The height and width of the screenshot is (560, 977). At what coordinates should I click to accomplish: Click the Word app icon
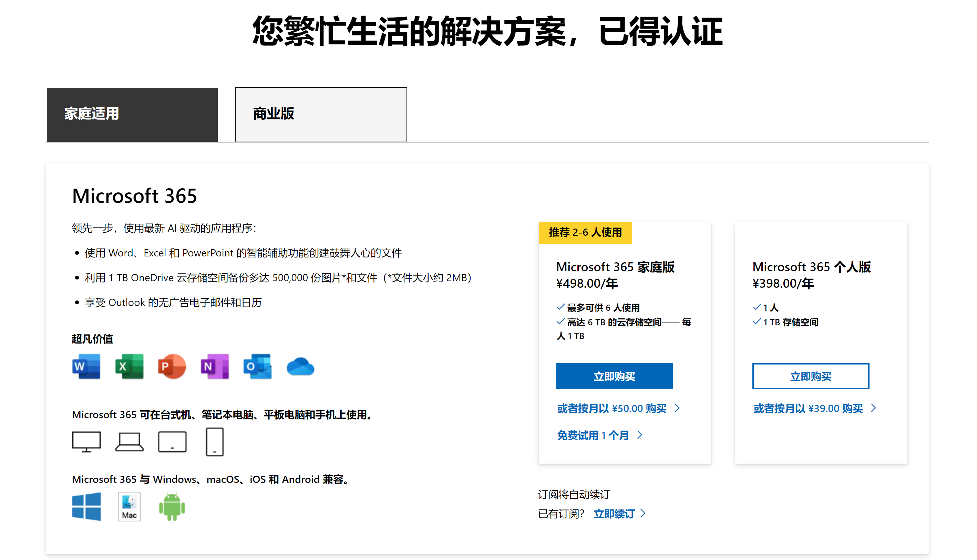click(86, 367)
